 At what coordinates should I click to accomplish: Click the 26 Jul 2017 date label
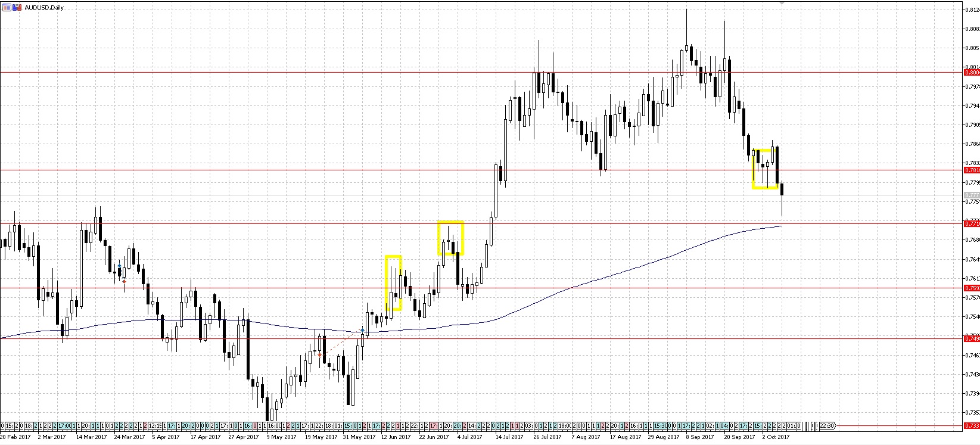(x=547, y=437)
